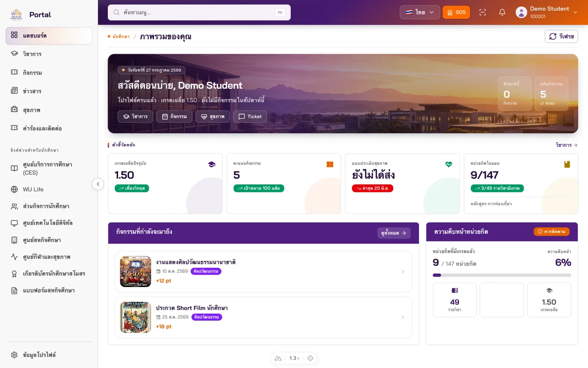This screenshot has width=588, height=368.
Task: Expand the Short Film activity row chevron
Action: point(403,317)
